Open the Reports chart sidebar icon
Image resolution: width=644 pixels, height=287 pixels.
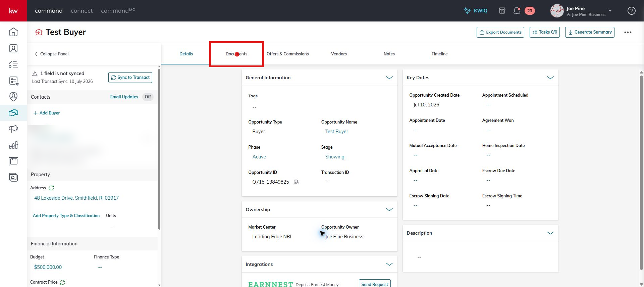pos(13,145)
